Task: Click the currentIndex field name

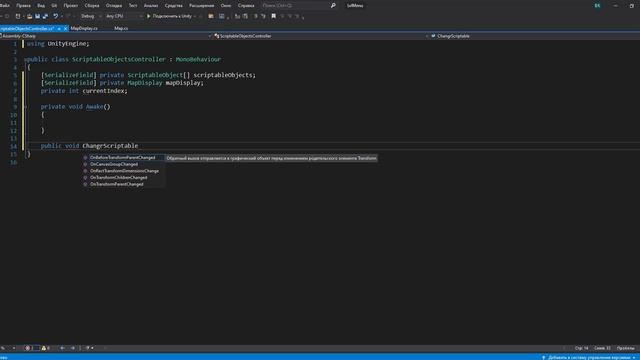Action: click(x=104, y=91)
